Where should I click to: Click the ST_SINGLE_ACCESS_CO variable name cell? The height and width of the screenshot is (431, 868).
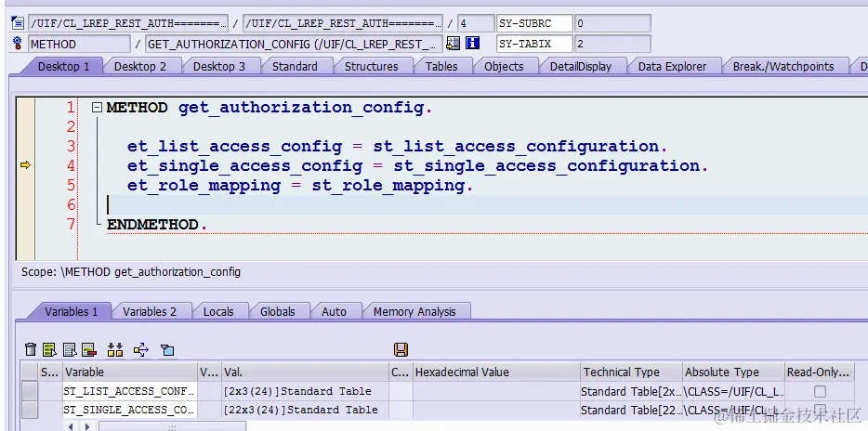(130, 410)
